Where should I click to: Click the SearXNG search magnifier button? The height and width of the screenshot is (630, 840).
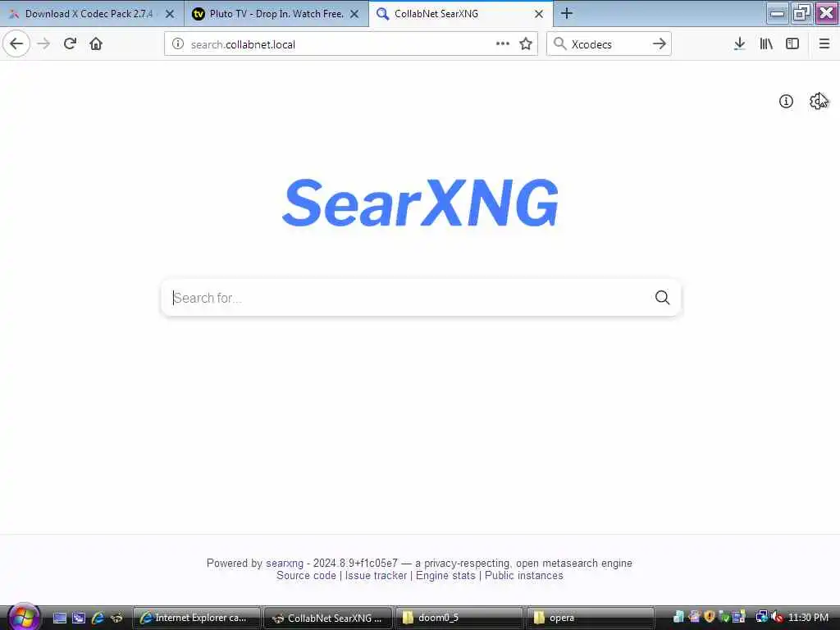662,297
